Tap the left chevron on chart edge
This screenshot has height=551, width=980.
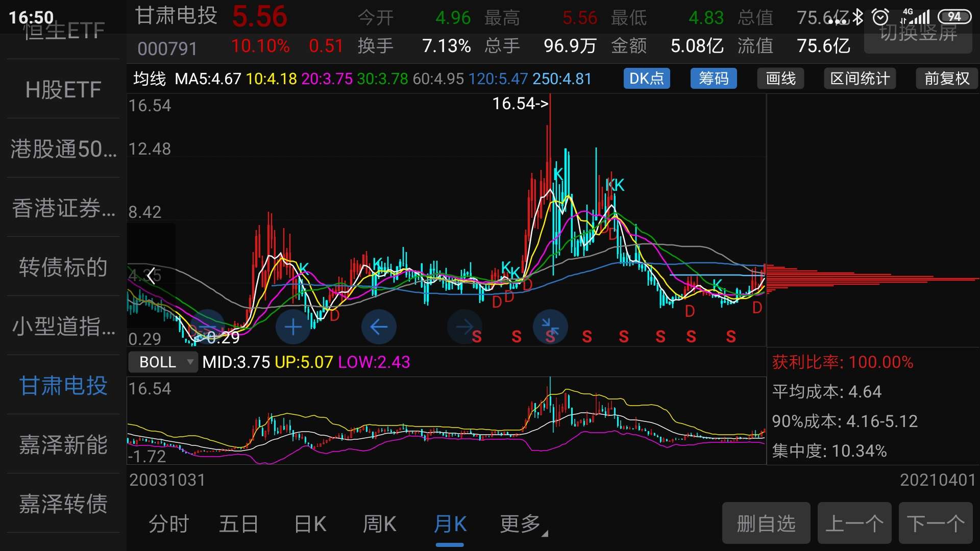click(151, 276)
